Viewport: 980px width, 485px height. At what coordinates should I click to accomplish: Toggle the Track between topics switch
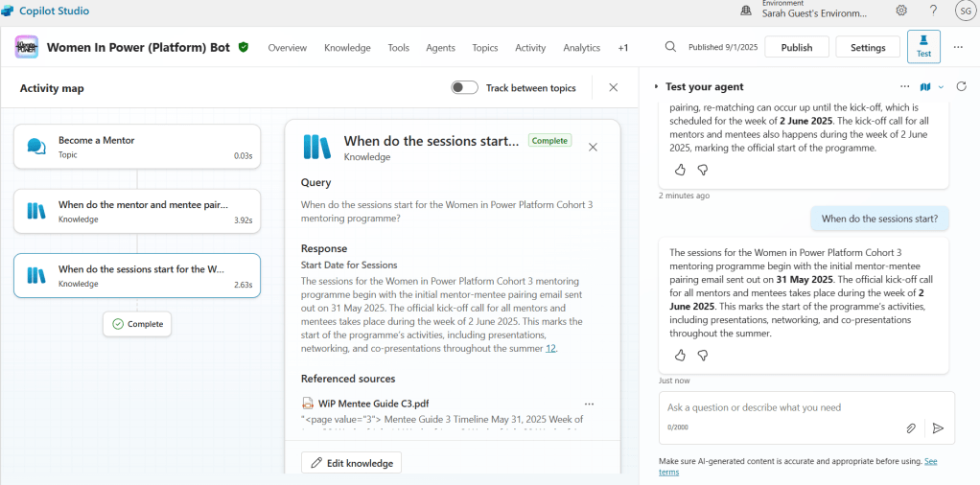[x=465, y=87]
